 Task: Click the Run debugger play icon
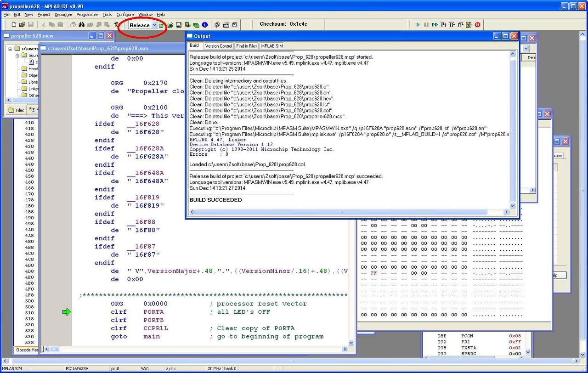click(418, 25)
